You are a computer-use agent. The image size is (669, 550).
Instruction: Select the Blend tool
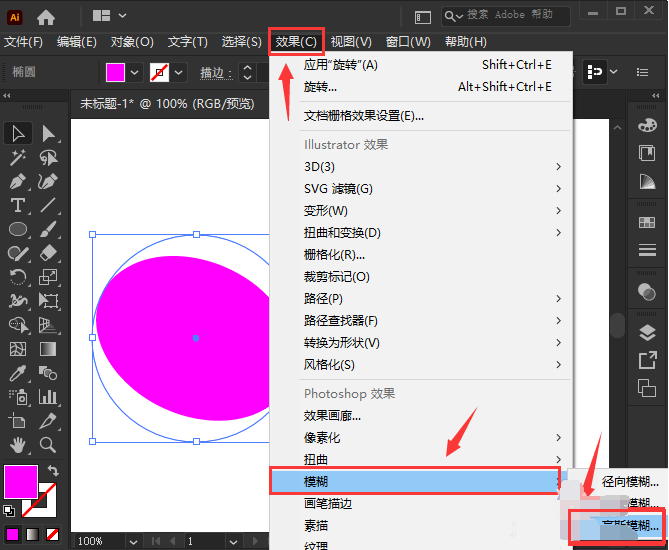coord(48,373)
